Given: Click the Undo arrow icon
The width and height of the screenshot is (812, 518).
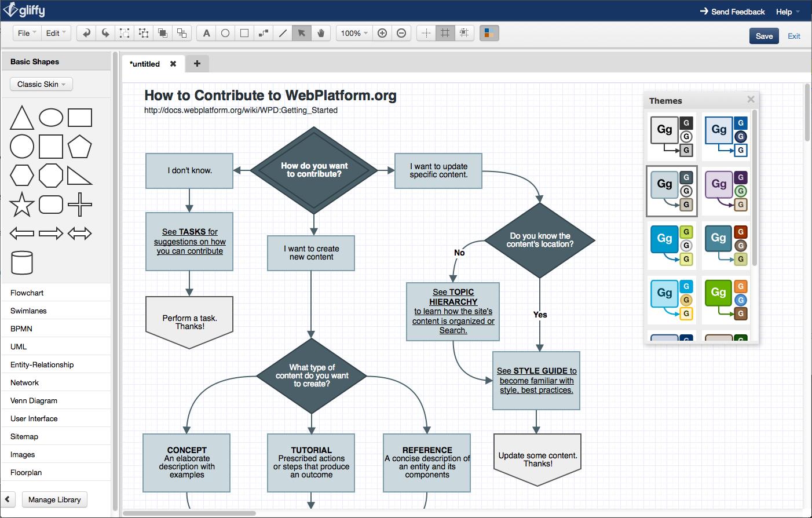Looking at the screenshot, I should 86,33.
